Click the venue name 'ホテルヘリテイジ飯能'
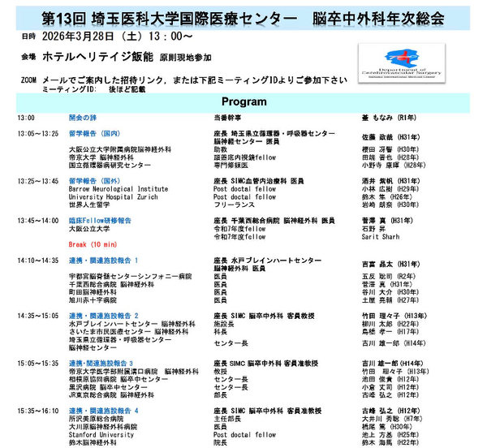This screenshot has width=487, height=448. tap(98, 57)
